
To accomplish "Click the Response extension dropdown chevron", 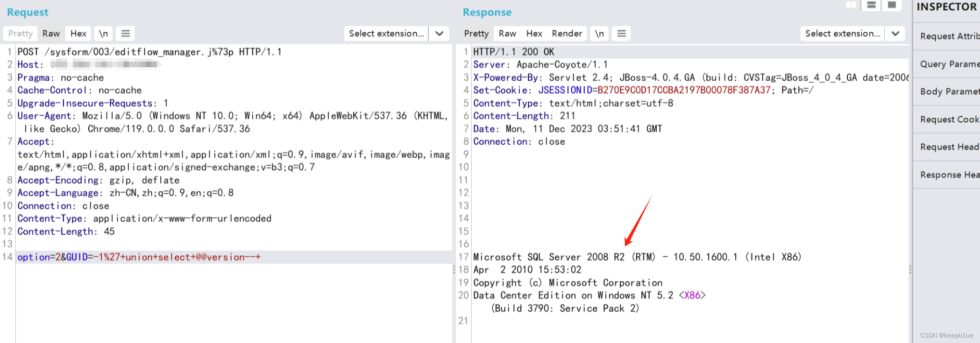I will coord(895,34).
